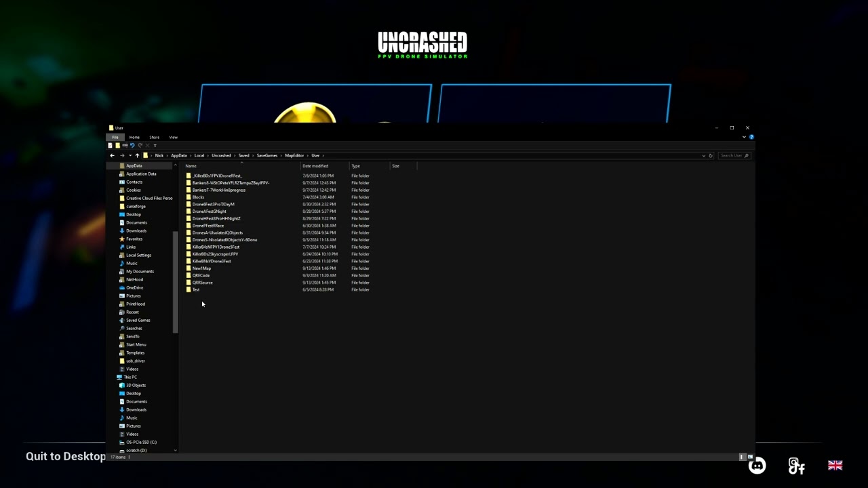Open the Discord icon in Uncrashed
The width and height of the screenshot is (868, 488).
tap(757, 465)
